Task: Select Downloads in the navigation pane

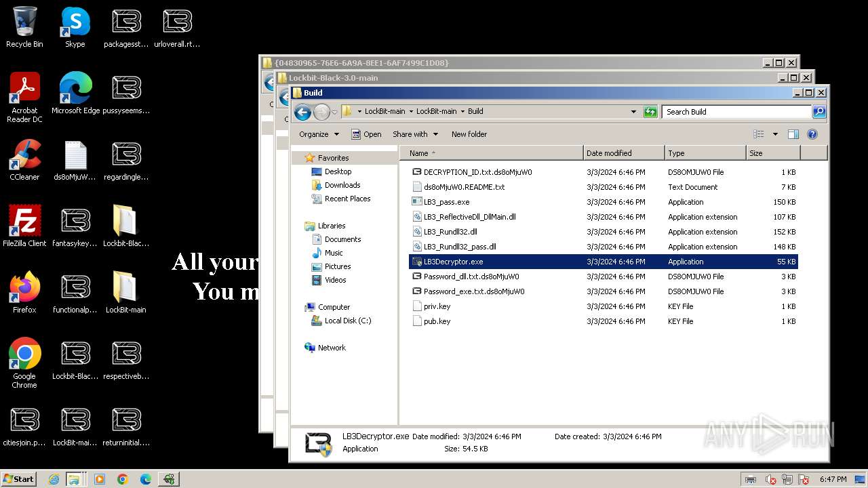Action: tap(342, 185)
